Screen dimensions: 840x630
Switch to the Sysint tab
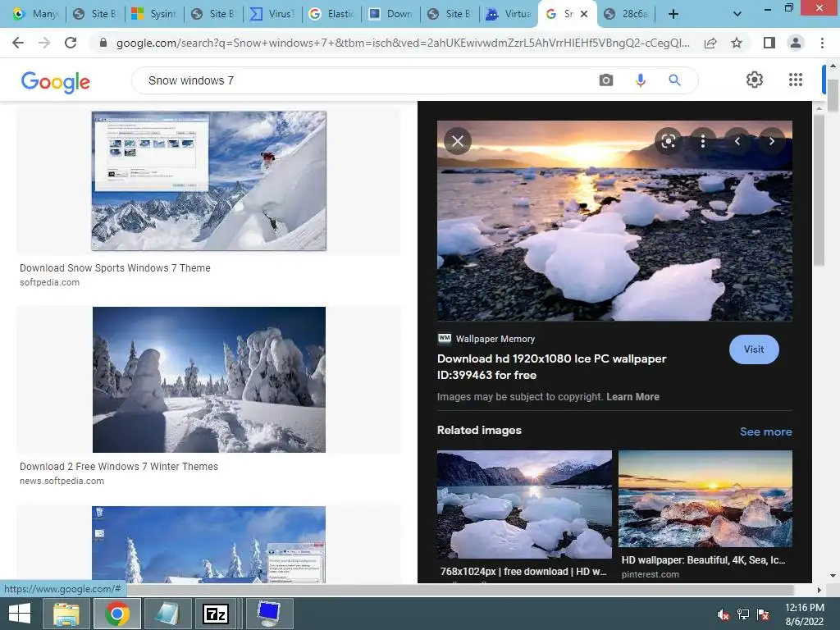click(153, 14)
